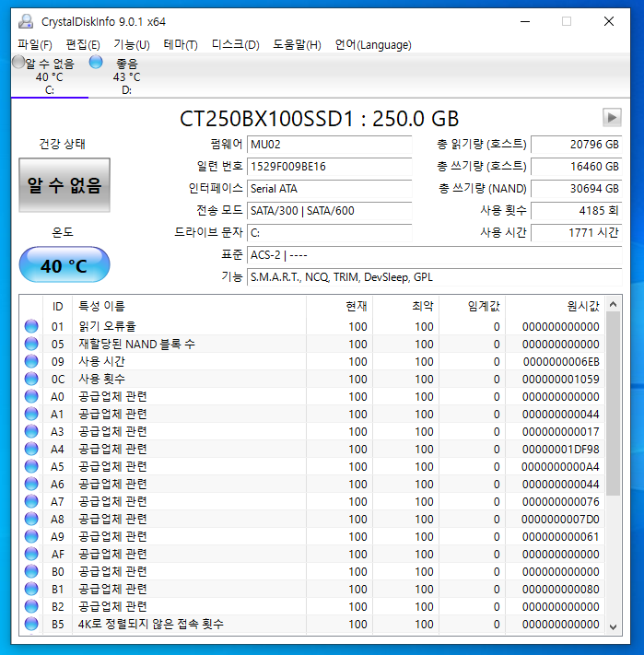
Task: Click scroll up arrow of attribute list
Action: 613,304
